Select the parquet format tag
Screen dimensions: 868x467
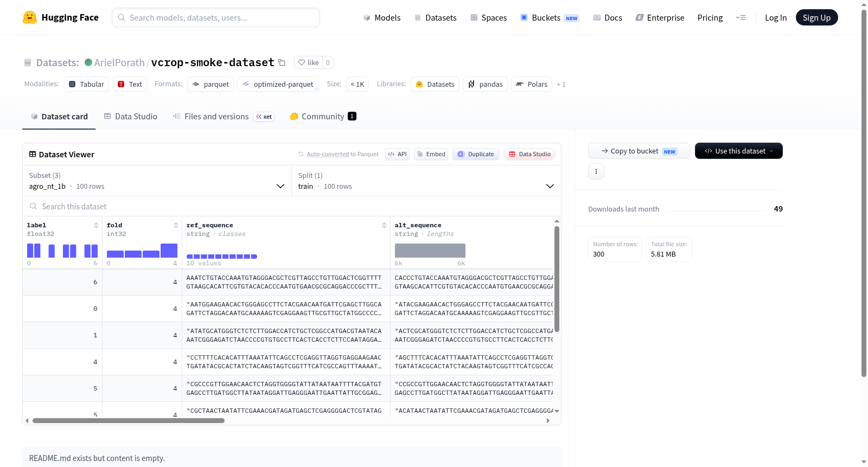pyautogui.click(x=210, y=84)
